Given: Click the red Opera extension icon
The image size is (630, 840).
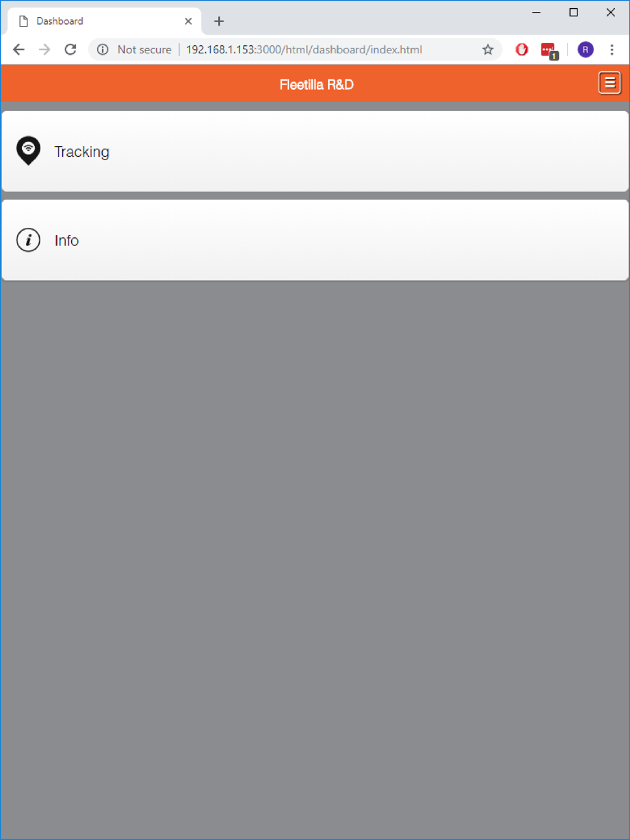Looking at the screenshot, I should pos(522,49).
